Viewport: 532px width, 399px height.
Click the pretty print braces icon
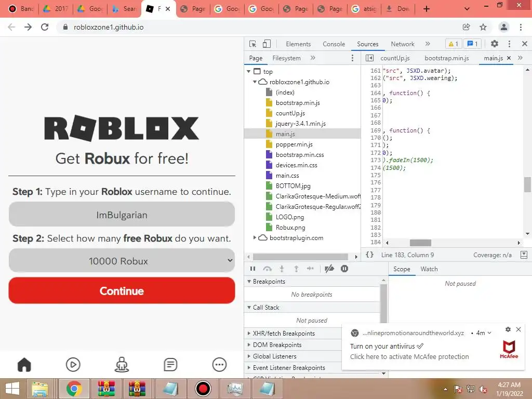click(x=369, y=255)
